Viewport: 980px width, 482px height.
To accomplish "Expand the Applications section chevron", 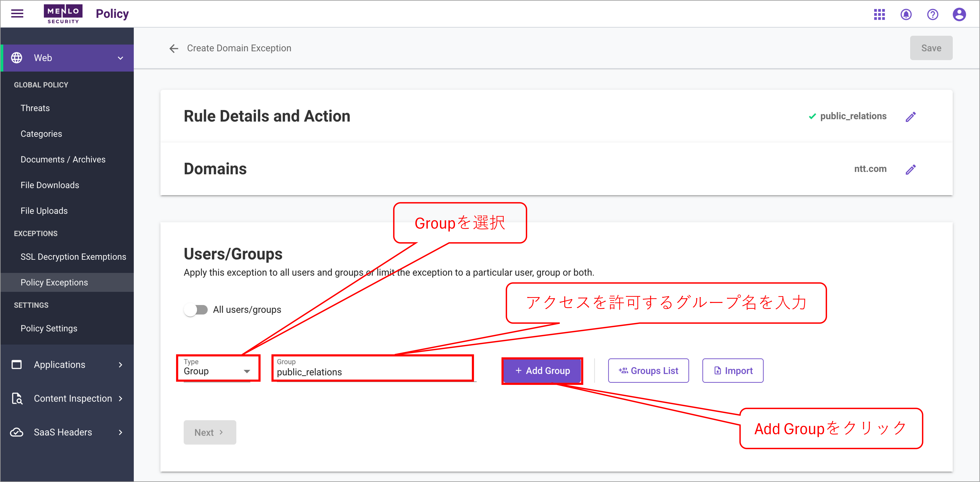I will (x=121, y=365).
